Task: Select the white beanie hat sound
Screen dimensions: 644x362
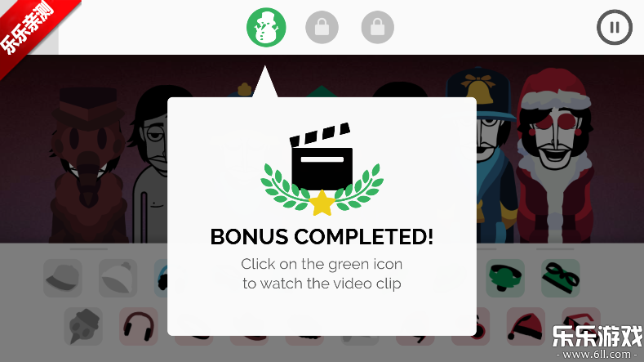Action: 118,278
